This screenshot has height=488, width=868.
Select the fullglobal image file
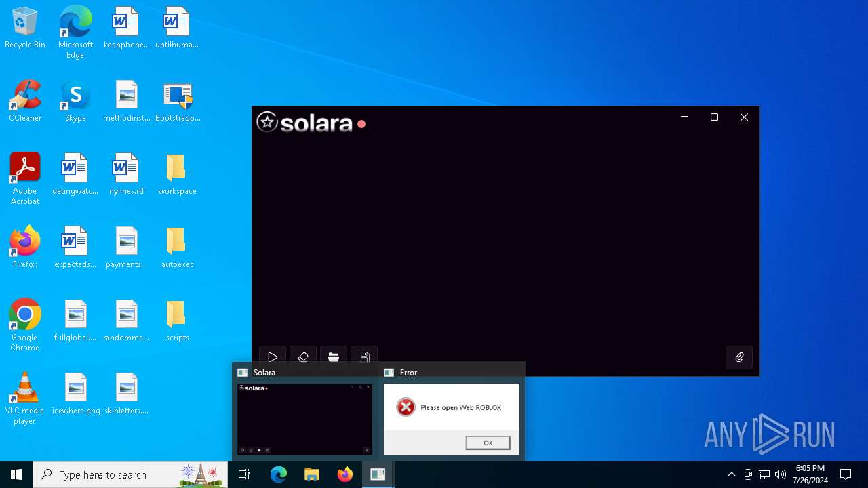(x=75, y=321)
